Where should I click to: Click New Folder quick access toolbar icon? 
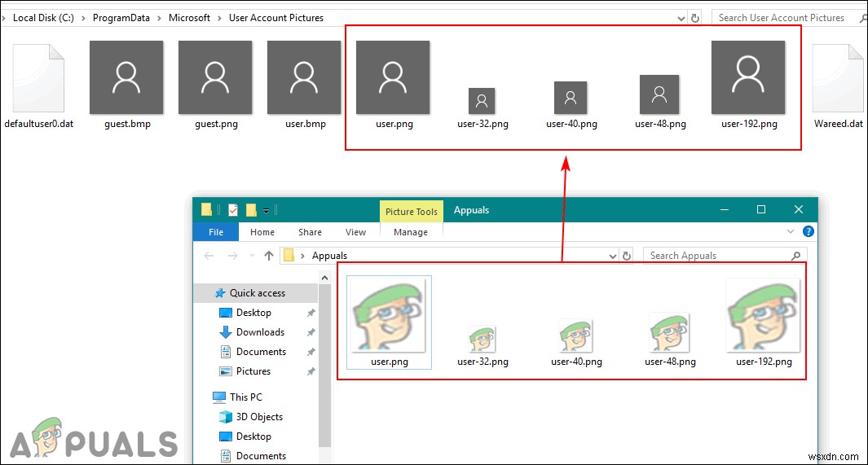tap(251, 210)
